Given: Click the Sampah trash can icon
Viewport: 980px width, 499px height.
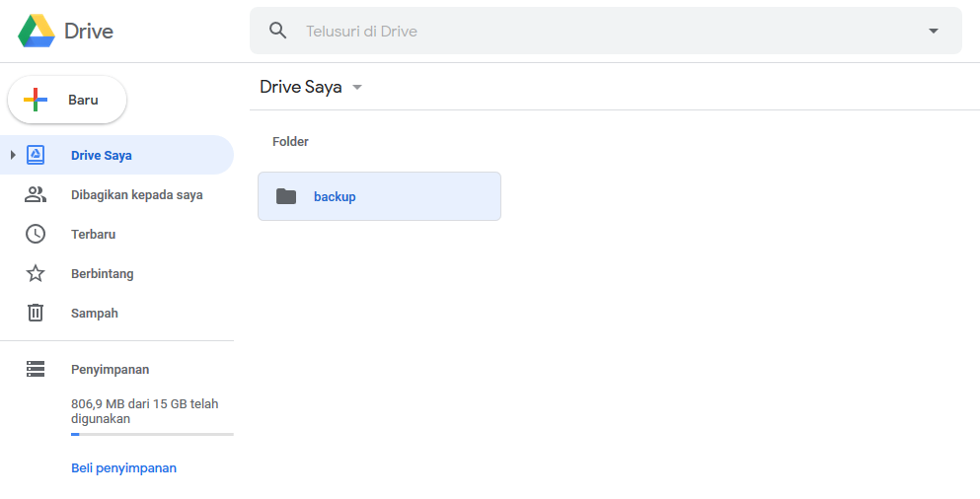Looking at the screenshot, I should coord(36,313).
